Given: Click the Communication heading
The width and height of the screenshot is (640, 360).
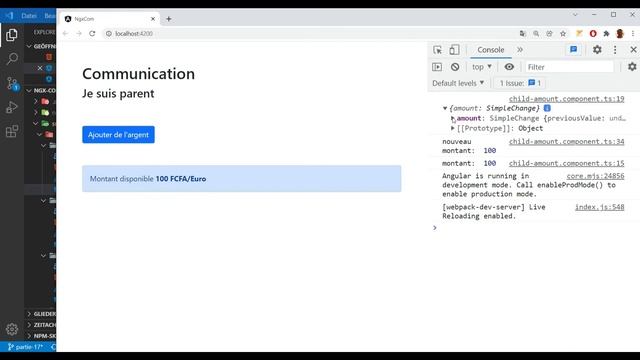Looking at the screenshot, I should click(x=138, y=74).
